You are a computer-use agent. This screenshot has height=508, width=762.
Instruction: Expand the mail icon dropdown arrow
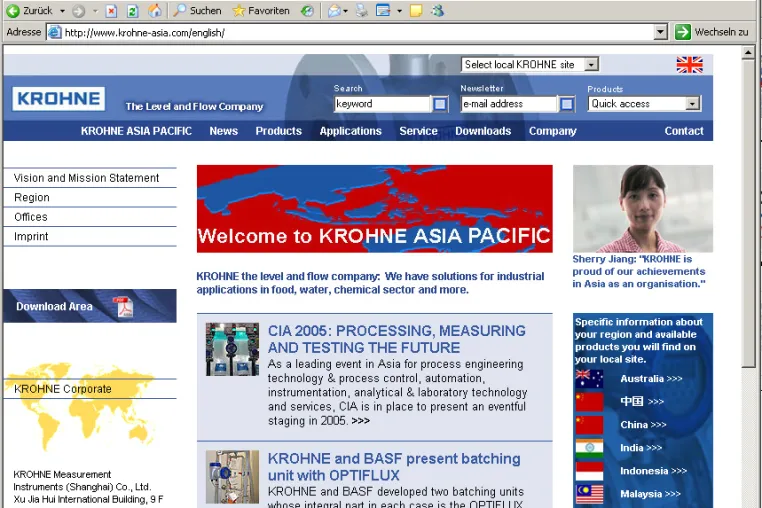(x=346, y=11)
